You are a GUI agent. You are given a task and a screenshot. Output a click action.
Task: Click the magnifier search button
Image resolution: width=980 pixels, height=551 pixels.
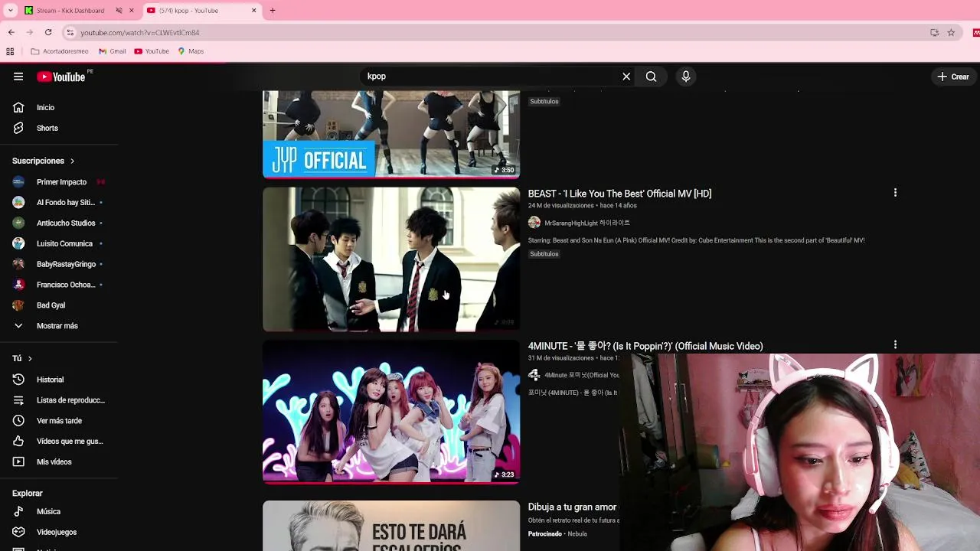click(x=651, y=77)
